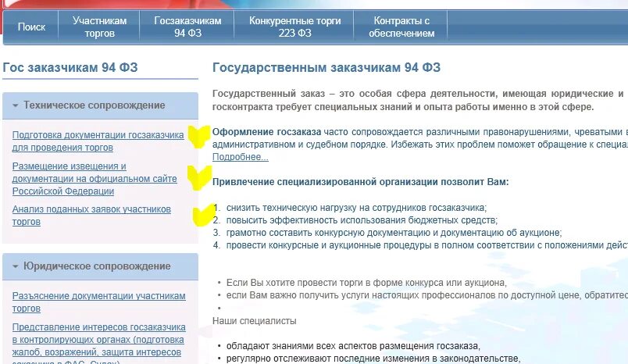
Task: Click bold text Оформление госзаказа
Action: [x=266, y=132]
